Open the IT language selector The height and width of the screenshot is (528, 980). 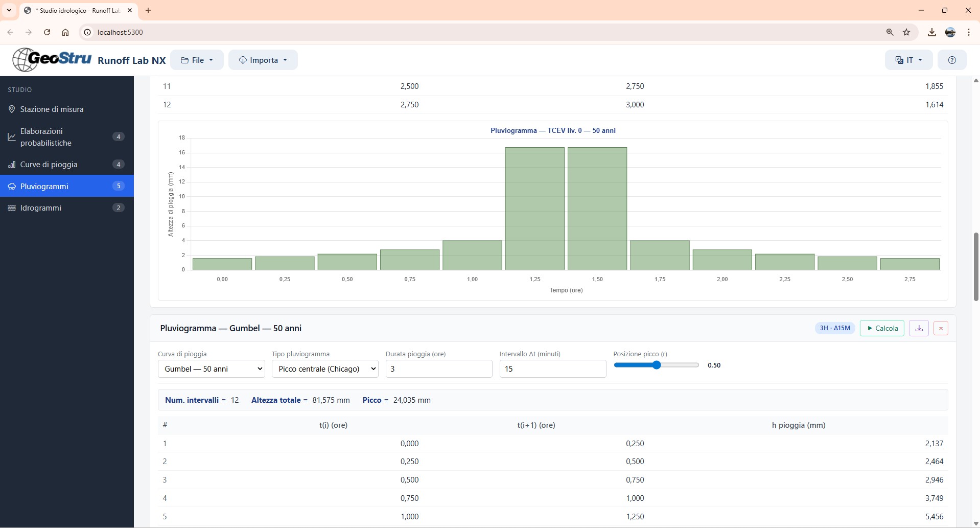[x=908, y=60]
